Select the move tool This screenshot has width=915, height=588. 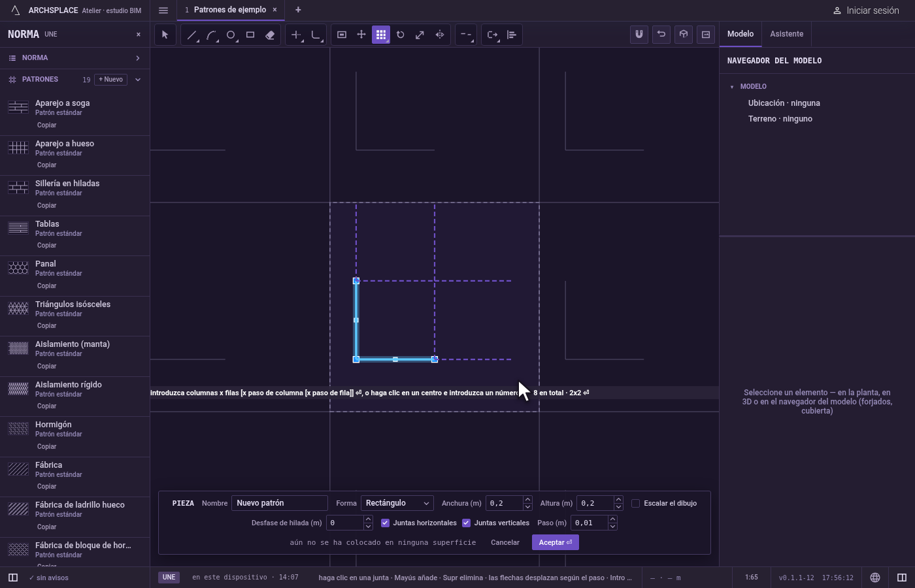361,35
